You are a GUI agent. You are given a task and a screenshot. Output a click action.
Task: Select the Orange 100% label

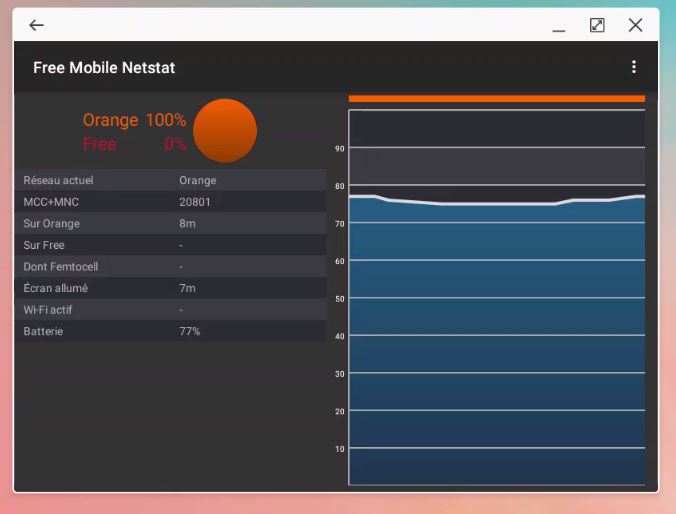(x=134, y=120)
